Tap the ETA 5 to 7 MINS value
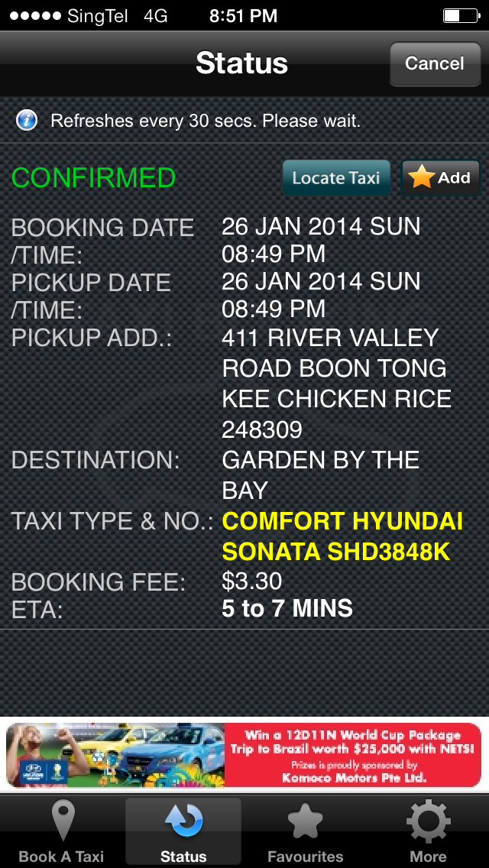Image resolution: width=489 pixels, height=868 pixels. tap(287, 609)
